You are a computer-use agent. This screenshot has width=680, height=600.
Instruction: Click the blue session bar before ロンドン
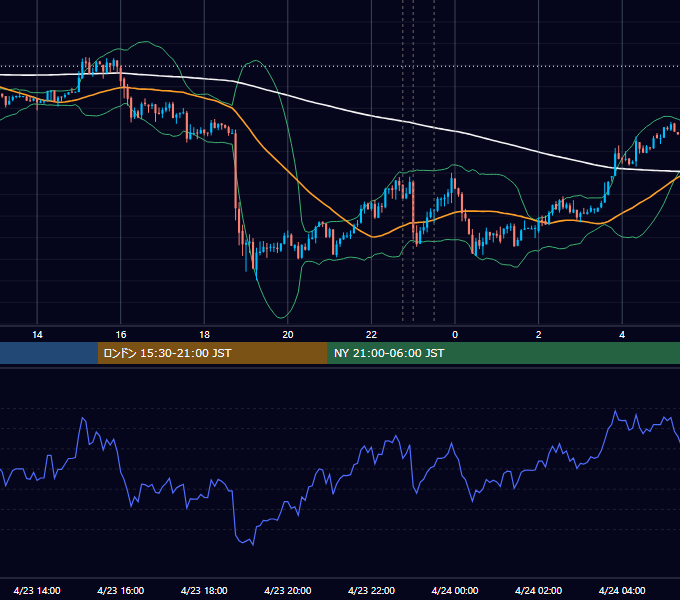pos(49,353)
